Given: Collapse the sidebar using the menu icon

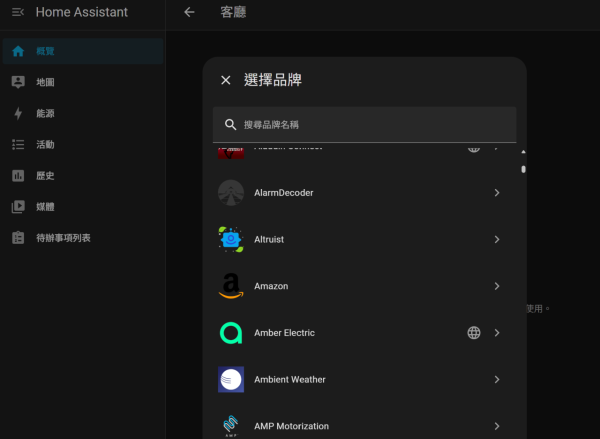Looking at the screenshot, I should [x=18, y=12].
